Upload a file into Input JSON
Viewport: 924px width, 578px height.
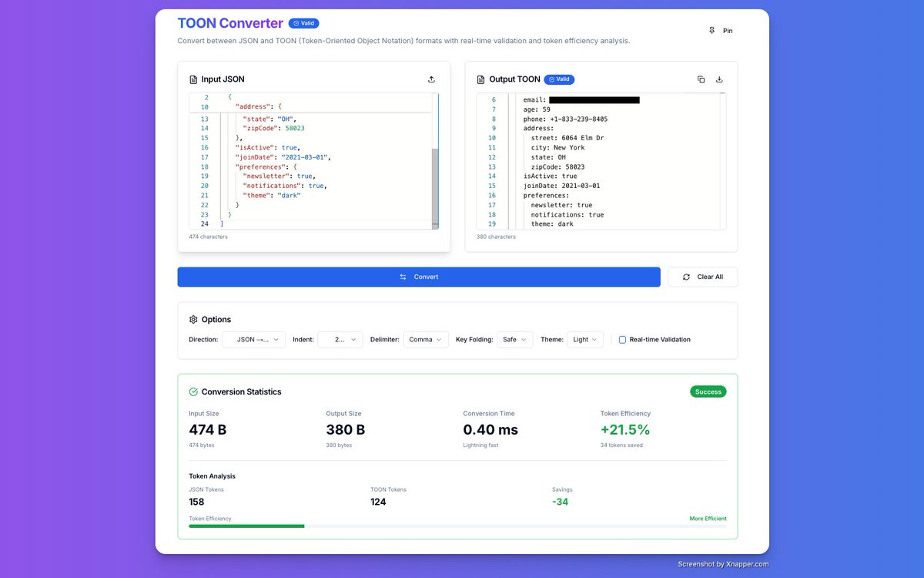tap(431, 79)
